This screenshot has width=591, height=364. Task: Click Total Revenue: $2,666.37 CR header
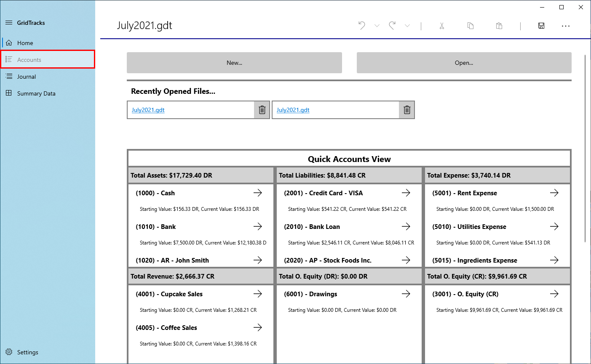[x=201, y=276]
